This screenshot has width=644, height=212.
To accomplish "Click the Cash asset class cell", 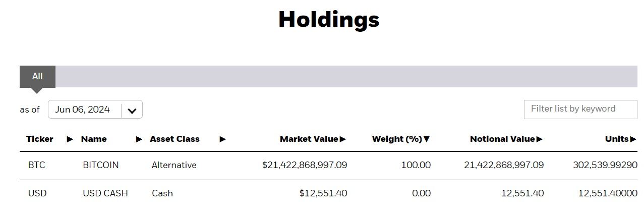I will [x=162, y=193].
